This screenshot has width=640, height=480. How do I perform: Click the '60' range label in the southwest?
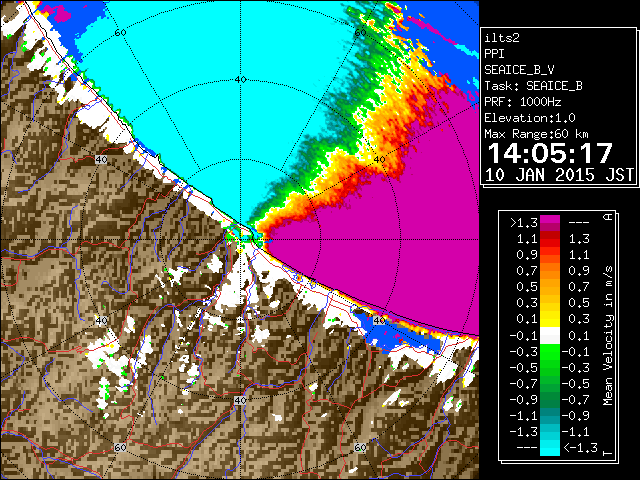click(x=120, y=447)
